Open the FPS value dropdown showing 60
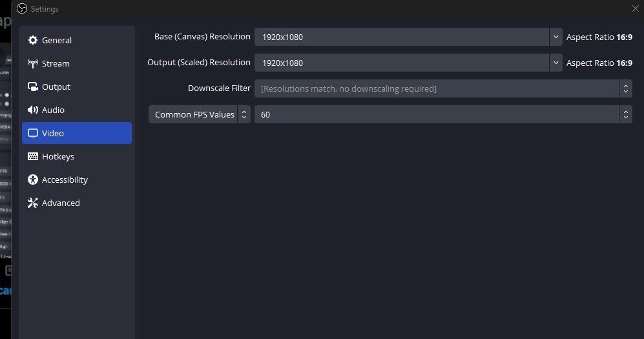The height and width of the screenshot is (339, 644). 443,114
